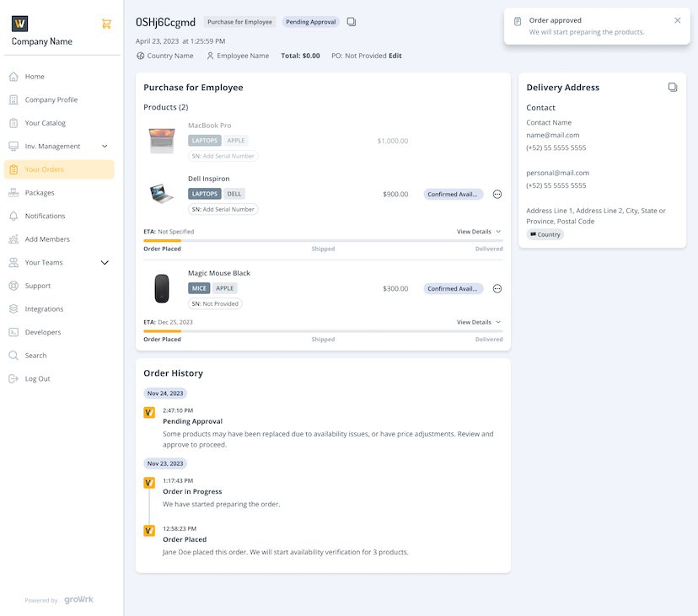
Task: Select Log Out from sidebar
Action: pyautogui.click(x=37, y=378)
